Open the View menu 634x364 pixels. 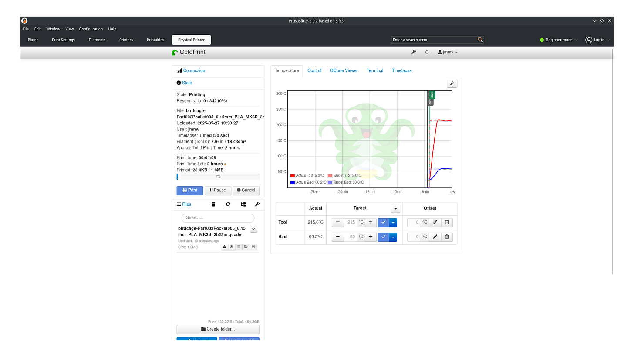(x=70, y=29)
